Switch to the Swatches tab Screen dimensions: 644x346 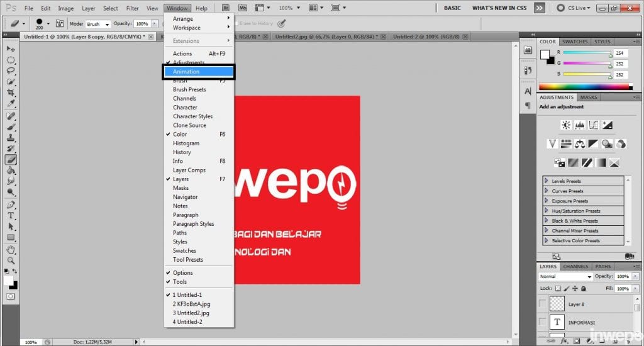point(575,42)
